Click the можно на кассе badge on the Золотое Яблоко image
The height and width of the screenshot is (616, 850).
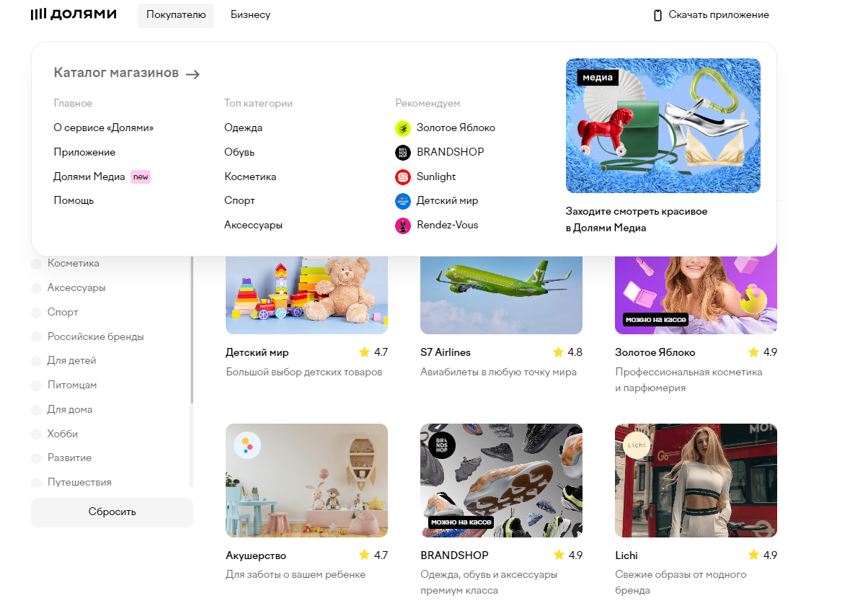656,320
